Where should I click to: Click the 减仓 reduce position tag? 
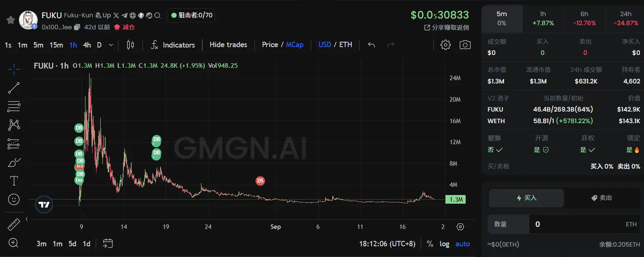pyautogui.click(x=124, y=27)
